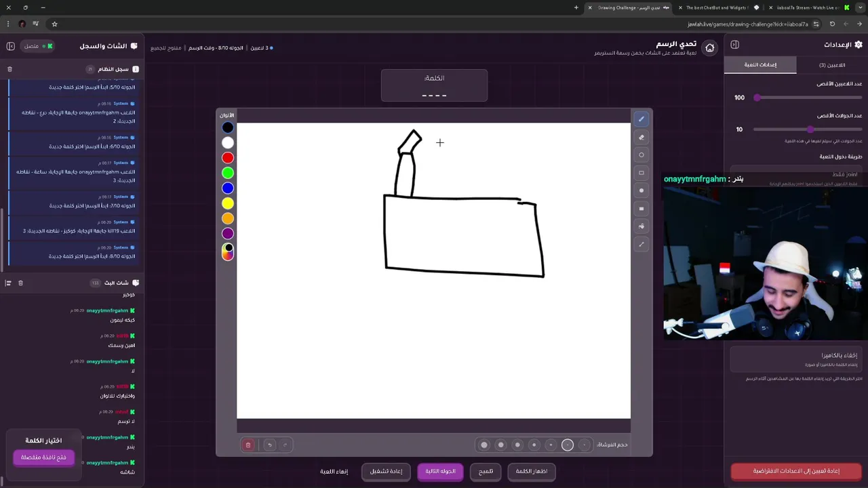Toggle the stream chat layout icon

tap(8, 283)
